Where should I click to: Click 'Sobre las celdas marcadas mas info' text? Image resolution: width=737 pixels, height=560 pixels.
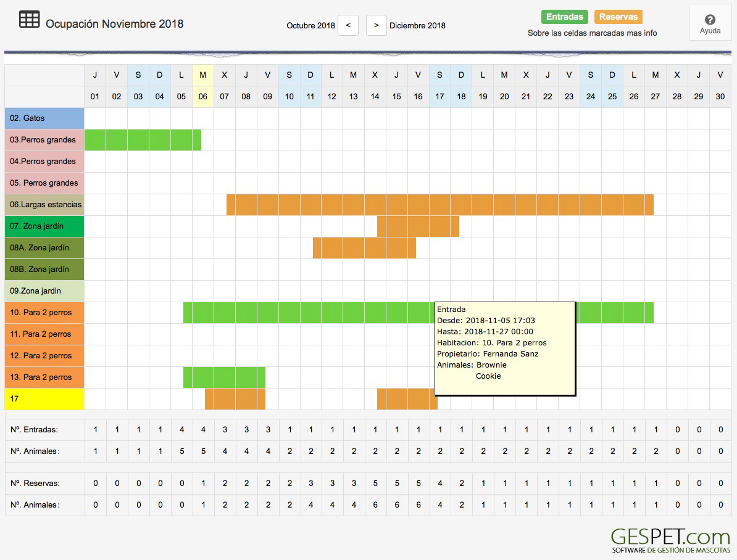[592, 33]
